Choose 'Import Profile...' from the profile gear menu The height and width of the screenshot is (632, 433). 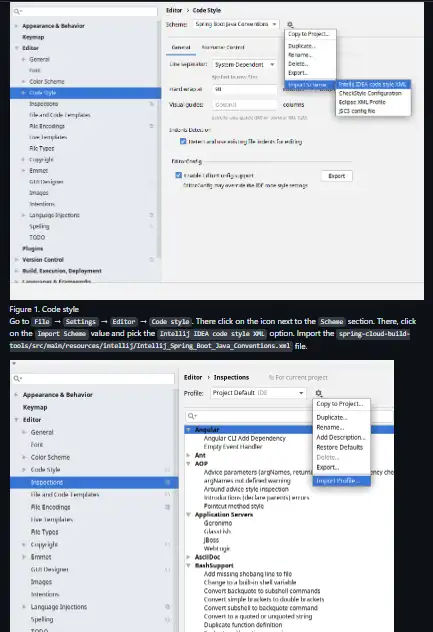click(x=341, y=480)
